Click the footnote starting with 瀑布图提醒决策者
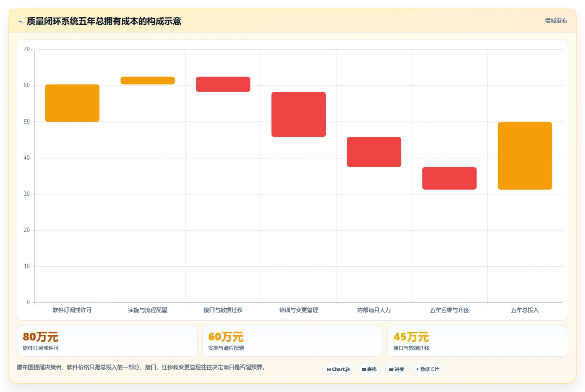 pyautogui.click(x=141, y=368)
